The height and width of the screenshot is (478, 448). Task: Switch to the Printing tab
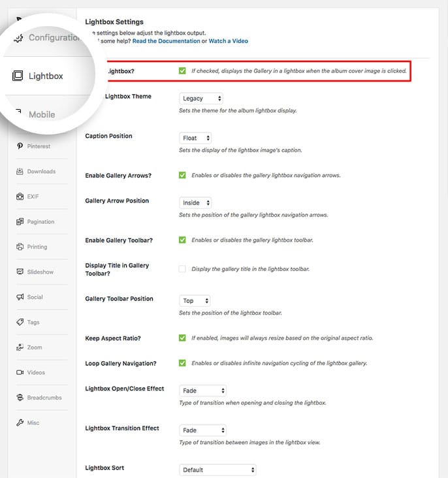coord(37,247)
